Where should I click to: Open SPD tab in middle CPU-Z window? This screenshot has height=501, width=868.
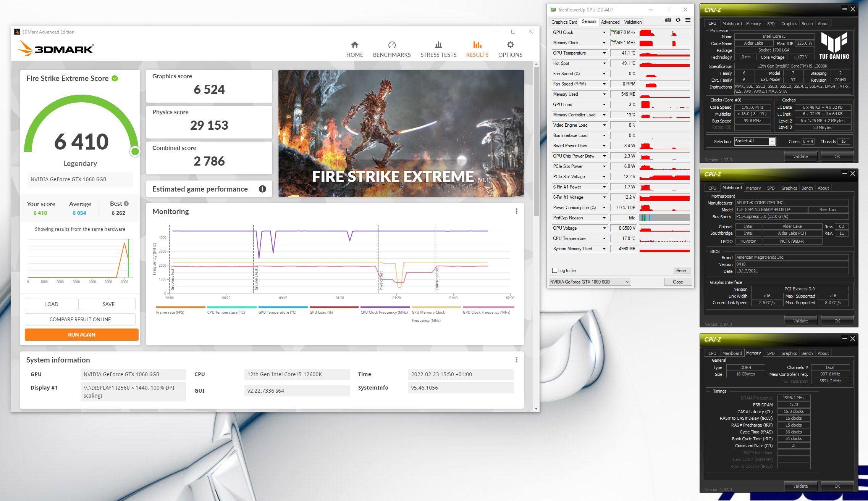pos(771,188)
